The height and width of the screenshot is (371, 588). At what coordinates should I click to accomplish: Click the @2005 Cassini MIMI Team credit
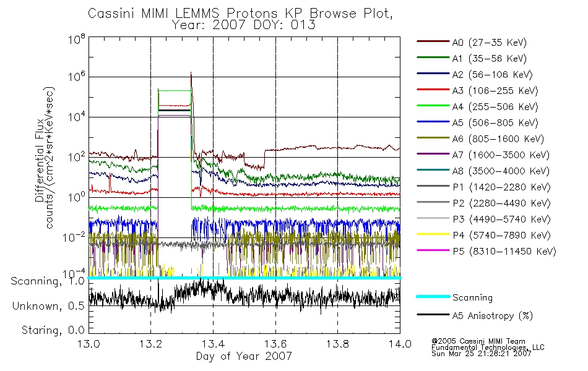[478, 341]
